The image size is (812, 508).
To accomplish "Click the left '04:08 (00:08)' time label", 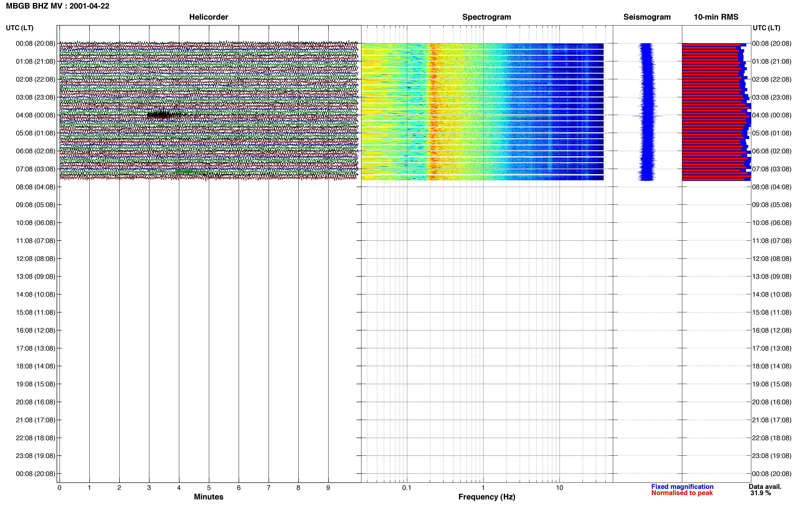I will click(x=35, y=115).
